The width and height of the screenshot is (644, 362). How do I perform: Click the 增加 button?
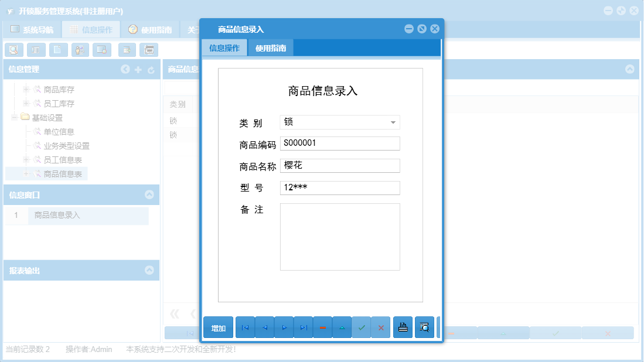tap(217, 327)
